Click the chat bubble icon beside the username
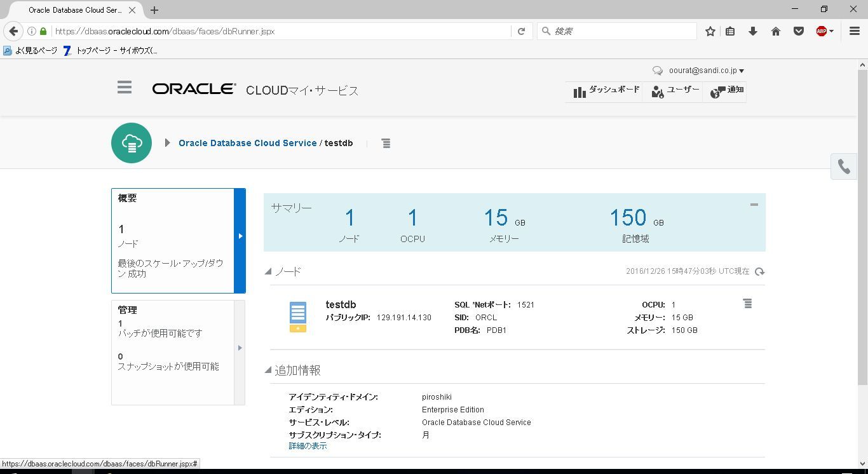This screenshot has width=868, height=474. pyautogui.click(x=658, y=71)
